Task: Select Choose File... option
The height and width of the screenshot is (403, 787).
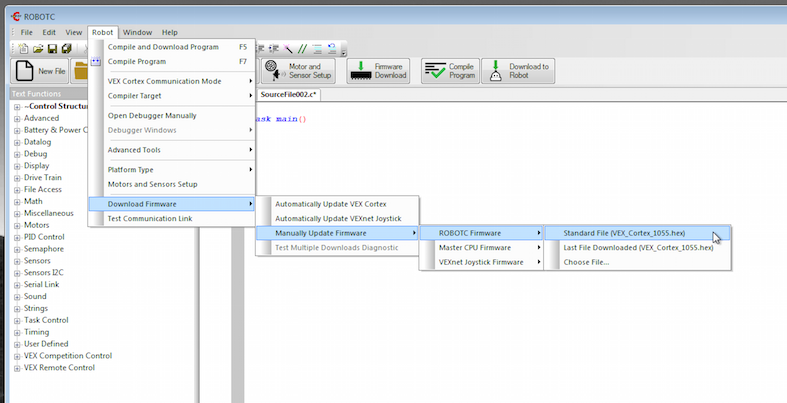Action: (x=637, y=262)
